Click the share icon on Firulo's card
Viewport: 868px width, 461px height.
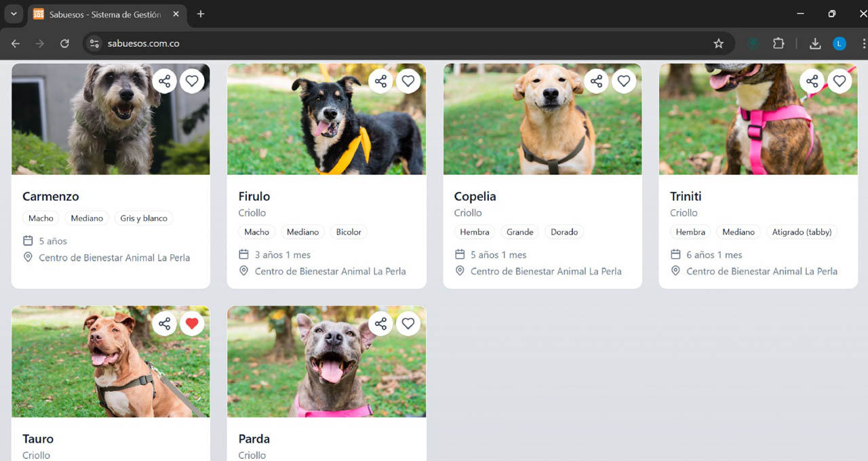click(x=380, y=81)
